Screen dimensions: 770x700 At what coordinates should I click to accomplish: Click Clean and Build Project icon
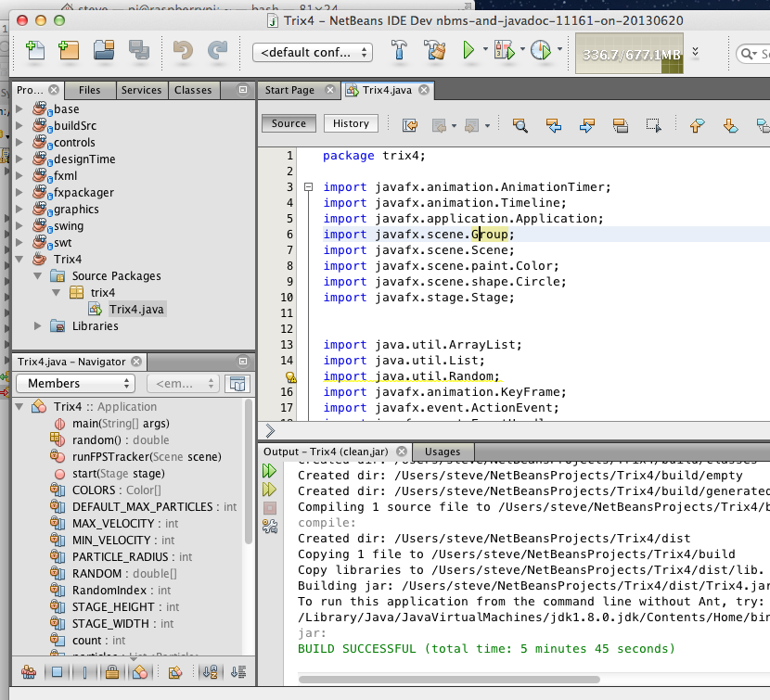pos(434,51)
